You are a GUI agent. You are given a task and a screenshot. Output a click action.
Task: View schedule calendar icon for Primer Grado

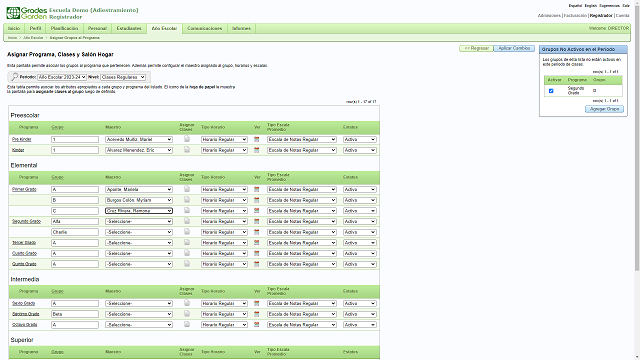click(x=256, y=189)
